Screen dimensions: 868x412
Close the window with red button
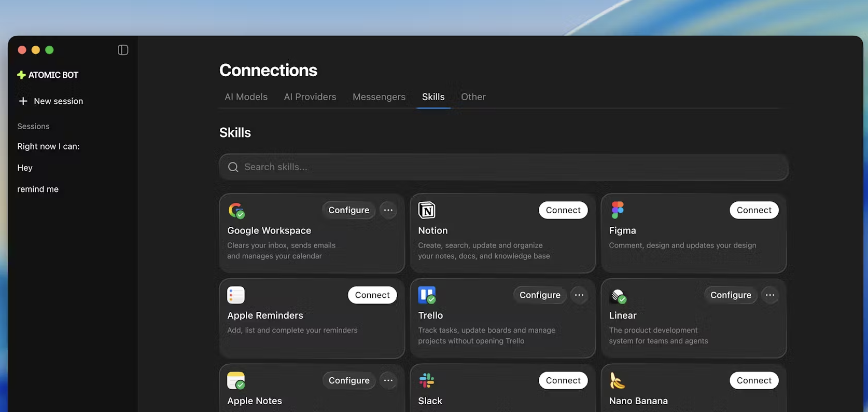22,50
